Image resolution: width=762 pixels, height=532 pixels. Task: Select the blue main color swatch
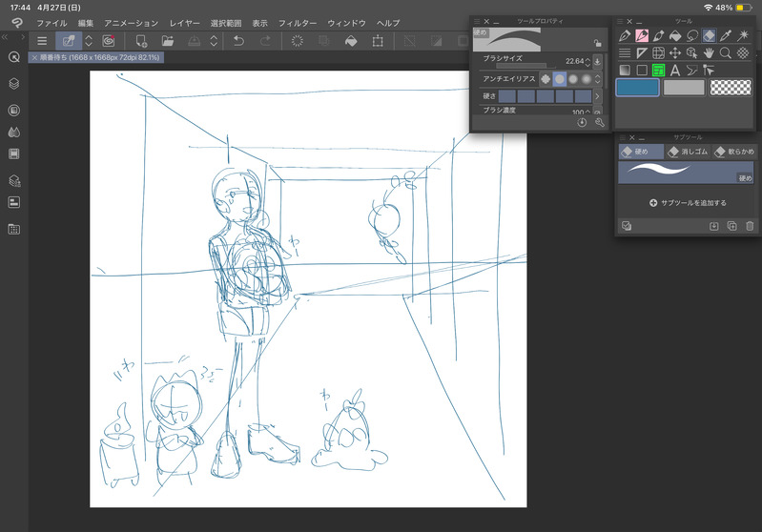638,88
